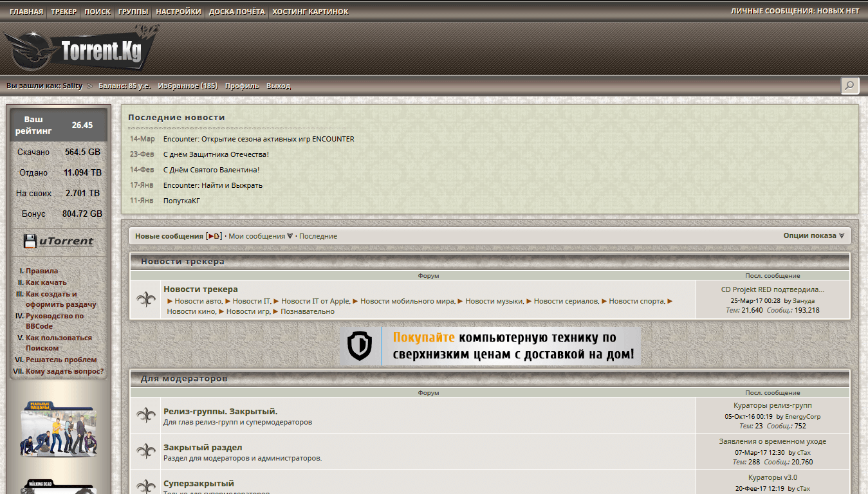Image resolution: width=868 pixels, height=494 pixels.
Task: Open ДОСКА ПОЧЁТА menu item
Action: [x=237, y=12]
